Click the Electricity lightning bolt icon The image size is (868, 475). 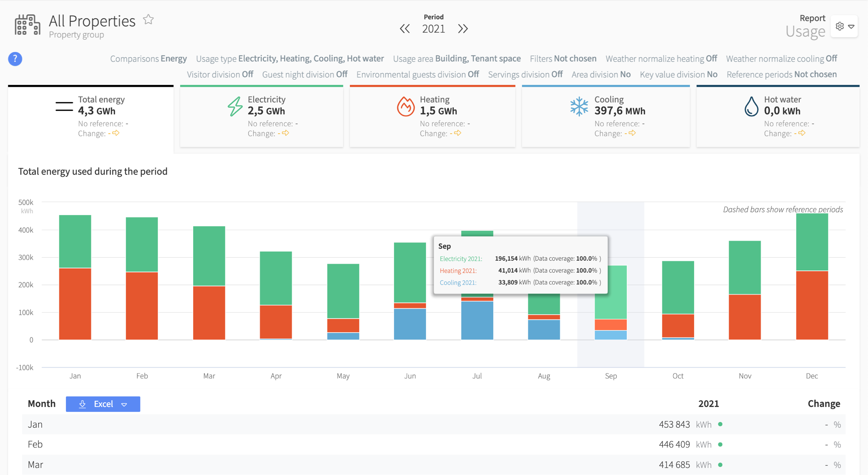pos(235,106)
